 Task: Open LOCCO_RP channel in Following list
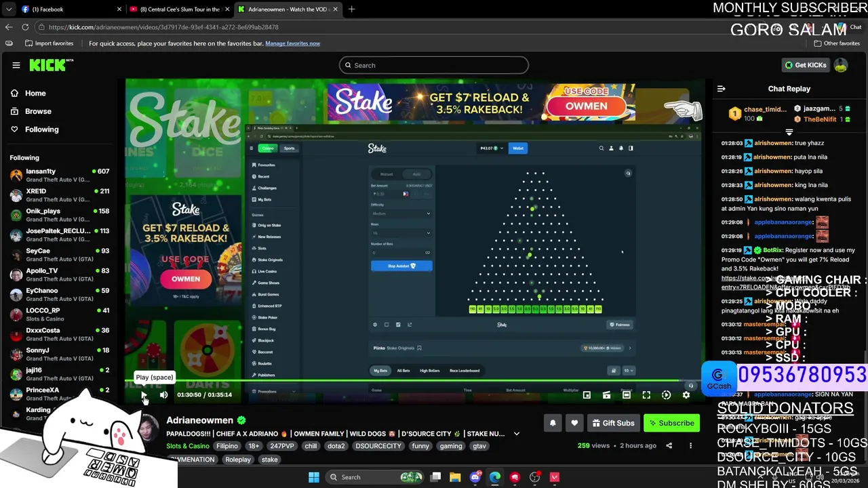(60, 314)
